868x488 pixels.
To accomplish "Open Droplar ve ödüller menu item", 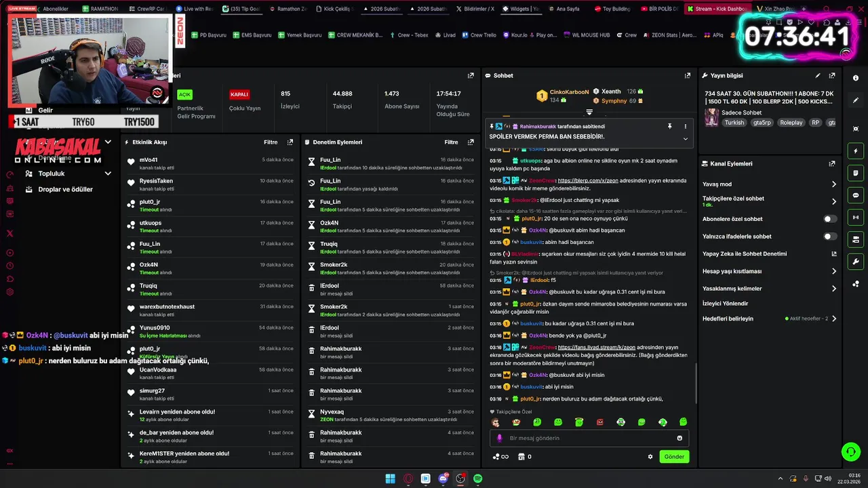I will pyautogui.click(x=65, y=190).
